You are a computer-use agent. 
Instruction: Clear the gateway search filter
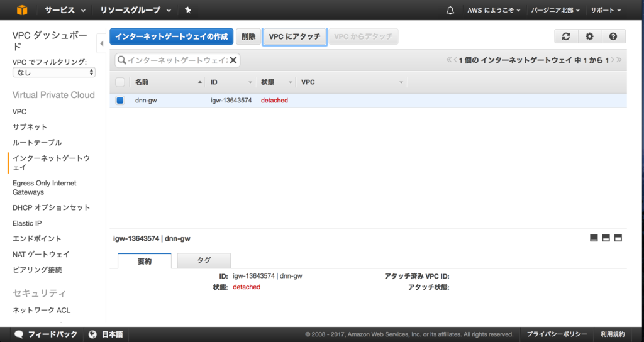pos(233,60)
